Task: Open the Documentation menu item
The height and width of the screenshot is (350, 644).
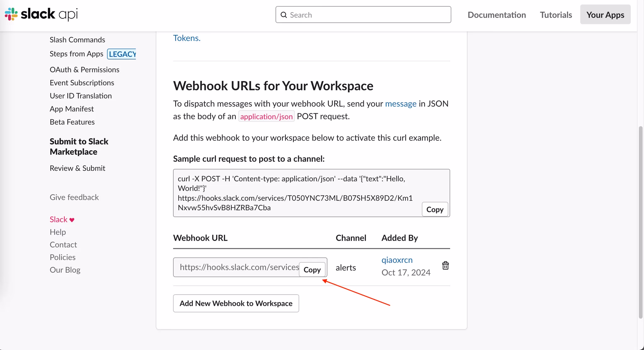Action: coord(497,15)
